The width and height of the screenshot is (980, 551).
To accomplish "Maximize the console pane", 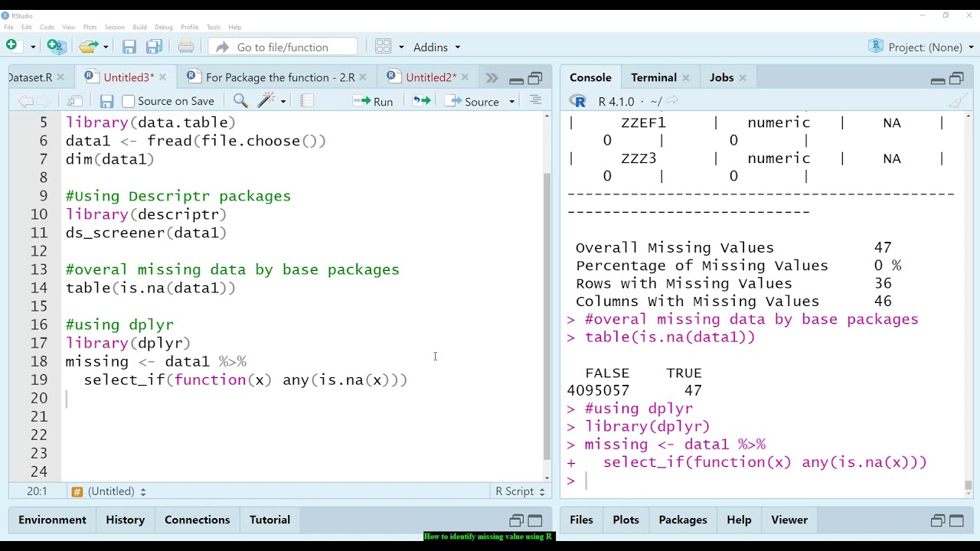I will [957, 79].
